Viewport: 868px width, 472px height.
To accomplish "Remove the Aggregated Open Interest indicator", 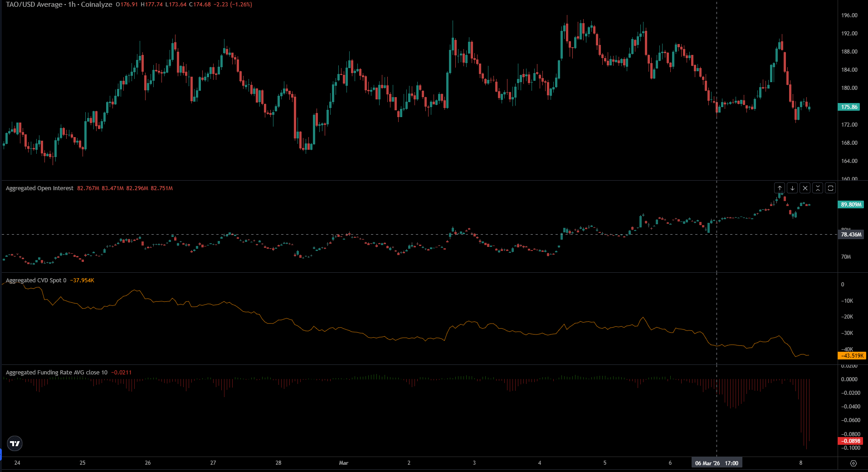I will click(x=805, y=188).
